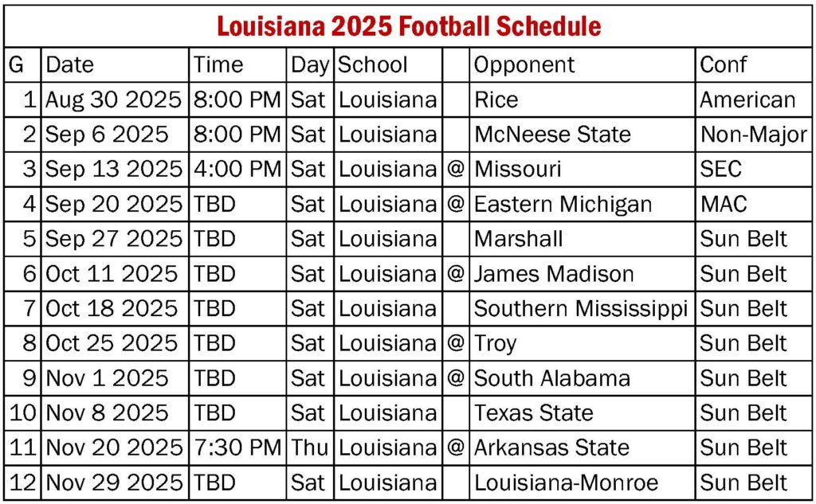Select the @ symbol beside Missouri

pyautogui.click(x=456, y=169)
